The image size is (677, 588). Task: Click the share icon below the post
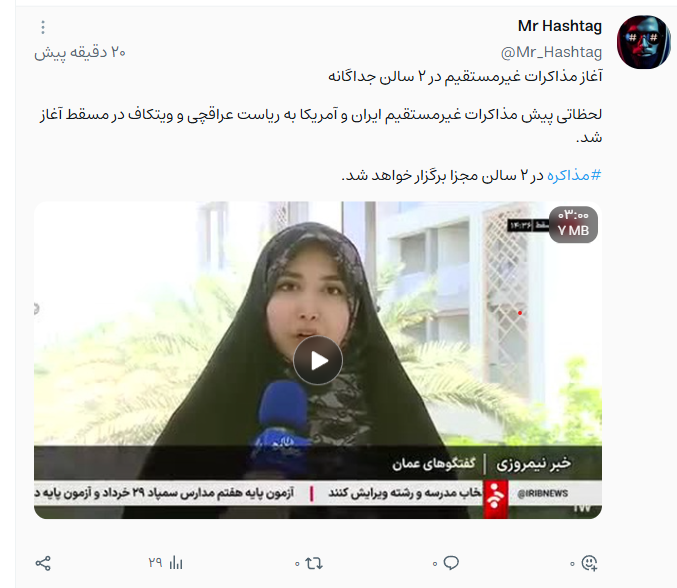43,563
